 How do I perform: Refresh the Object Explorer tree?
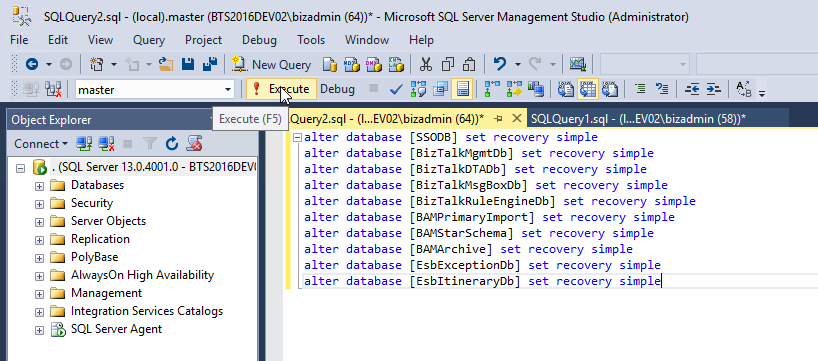[x=172, y=143]
